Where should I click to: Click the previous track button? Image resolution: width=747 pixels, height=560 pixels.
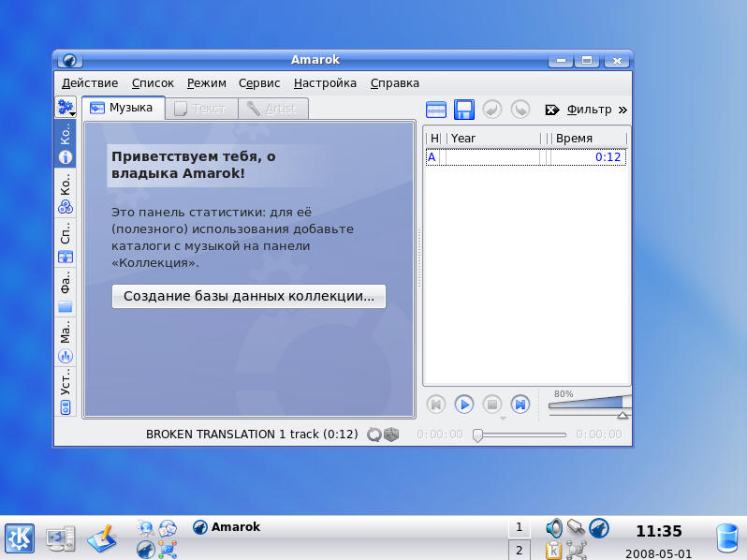[x=436, y=405]
